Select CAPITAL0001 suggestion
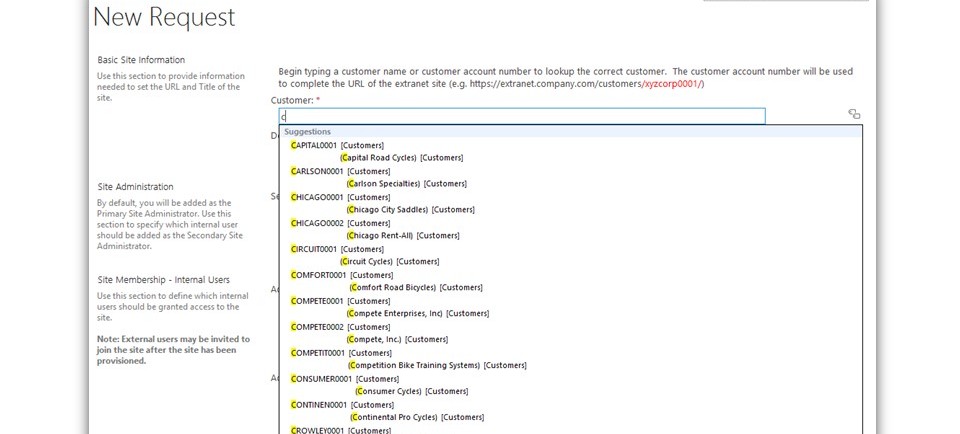Viewport: 960px width, 434px height. pos(337,145)
